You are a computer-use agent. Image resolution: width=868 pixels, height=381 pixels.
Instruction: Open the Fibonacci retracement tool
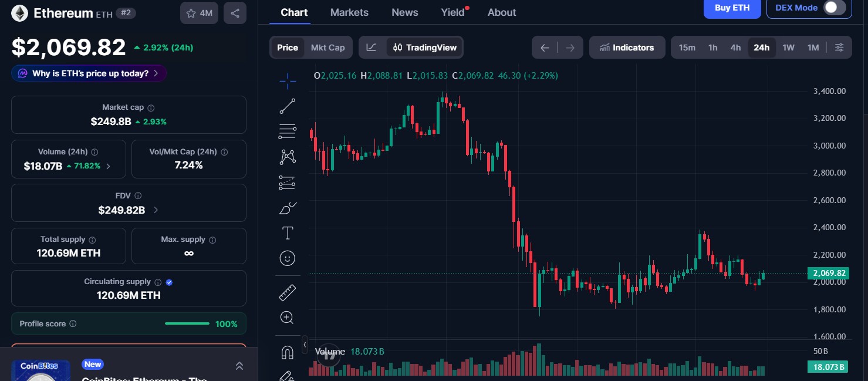pyautogui.click(x=287, y=132)
